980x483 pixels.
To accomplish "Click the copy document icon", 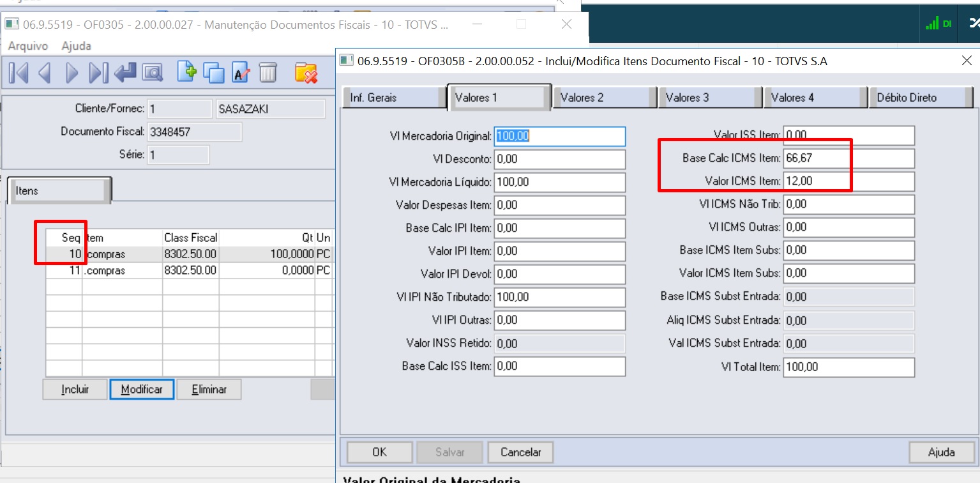I will tap(213, 73).
